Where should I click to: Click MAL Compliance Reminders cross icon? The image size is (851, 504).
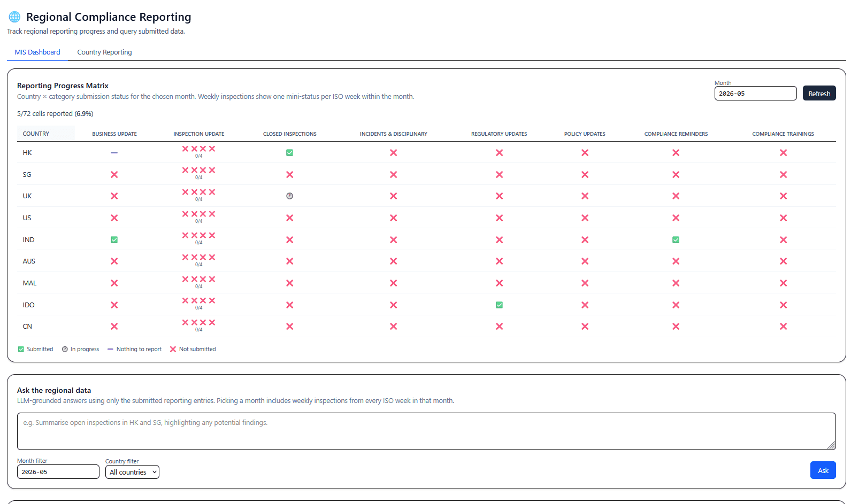(x=676, y=283)
